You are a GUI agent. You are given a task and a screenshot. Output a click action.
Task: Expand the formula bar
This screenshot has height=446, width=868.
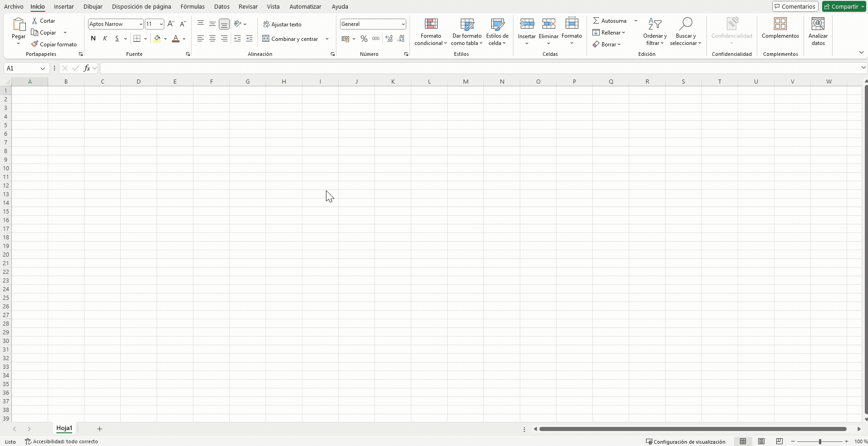click(x=863, y=68)
